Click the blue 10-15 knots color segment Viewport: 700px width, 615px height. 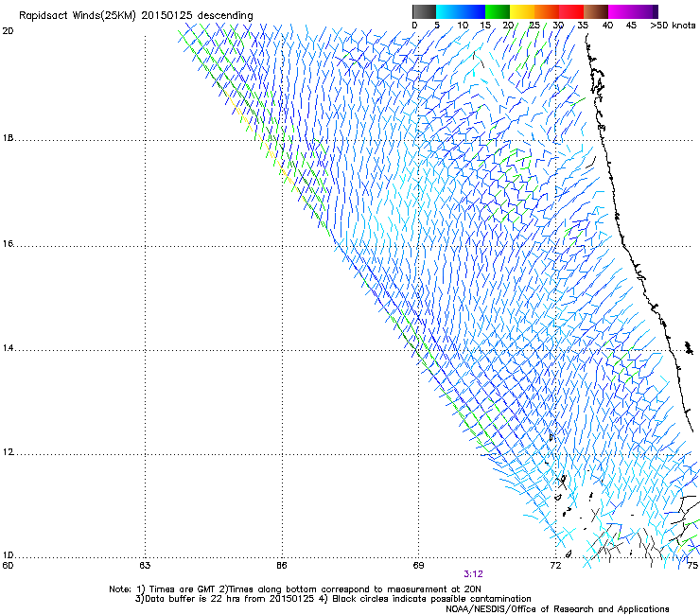(473, 11)
